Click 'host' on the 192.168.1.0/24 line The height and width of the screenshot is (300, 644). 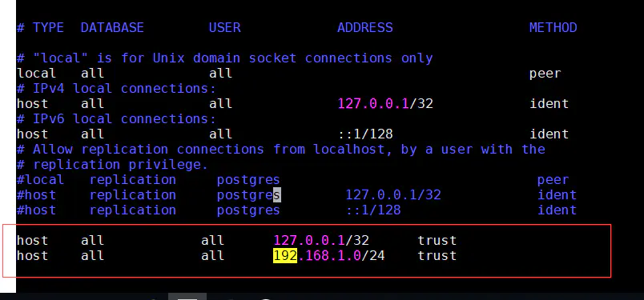click(x=32, y=255)
